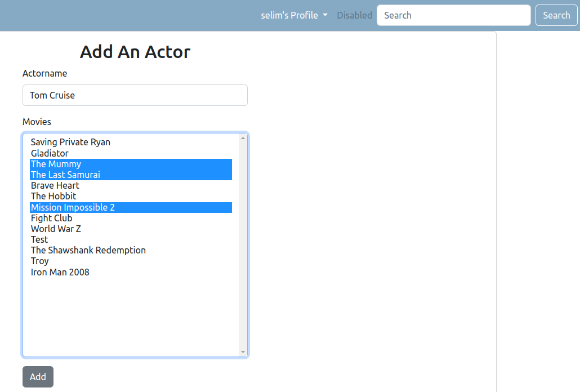
Task: Click the movies list scroll up arrow
Action: click(x=243, y=138)
